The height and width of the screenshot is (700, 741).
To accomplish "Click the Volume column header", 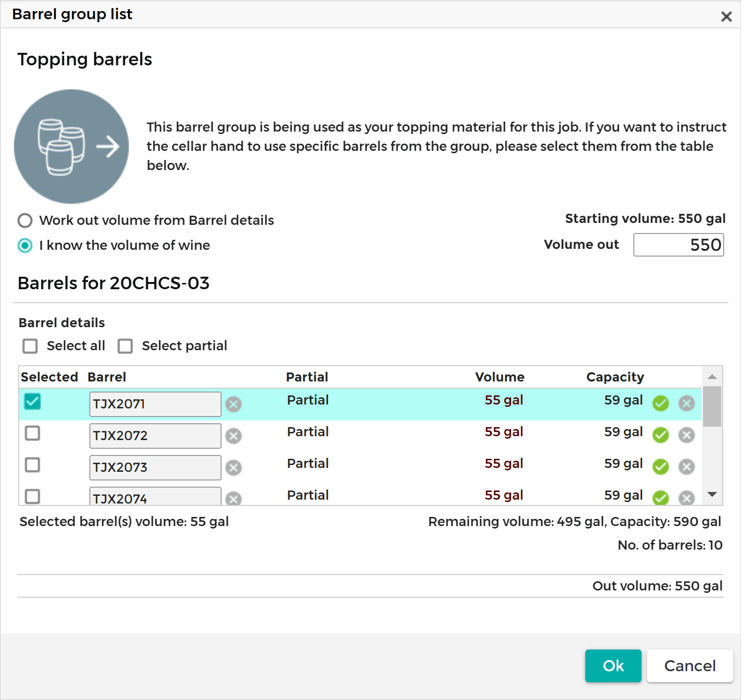I will point(500,377).
